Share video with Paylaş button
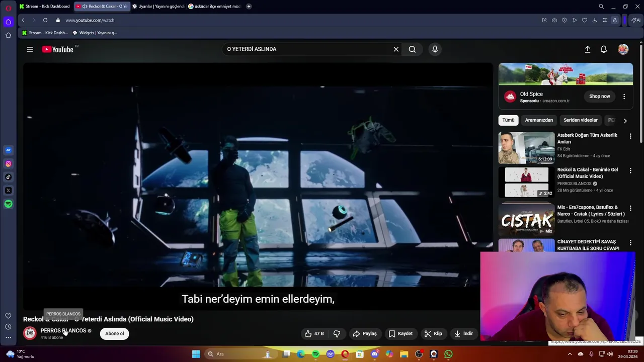 click(365, 333)
